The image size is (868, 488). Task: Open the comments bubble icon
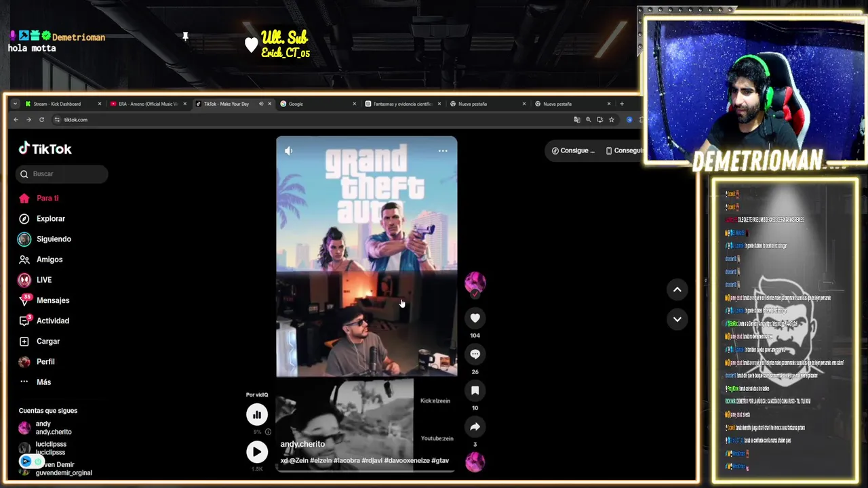[x=475, y=354]
